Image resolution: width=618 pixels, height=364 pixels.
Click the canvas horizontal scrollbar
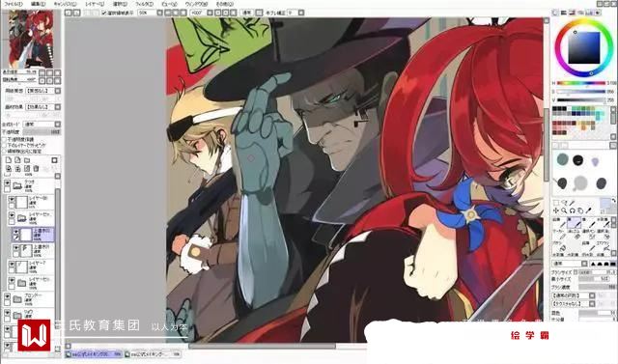click(x=262, y=347)
